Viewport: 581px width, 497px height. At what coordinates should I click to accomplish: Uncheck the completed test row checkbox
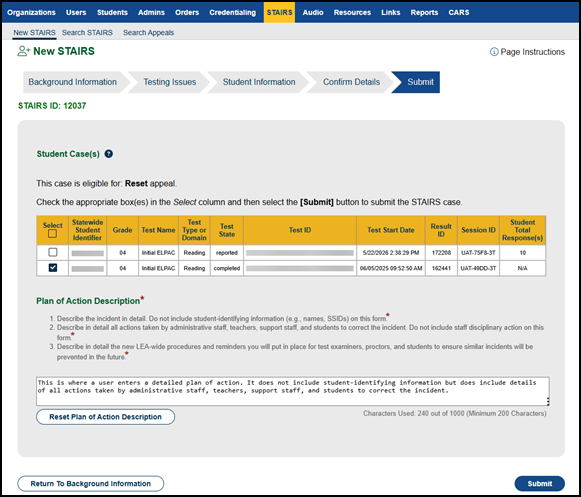click(x=53, y=268)
